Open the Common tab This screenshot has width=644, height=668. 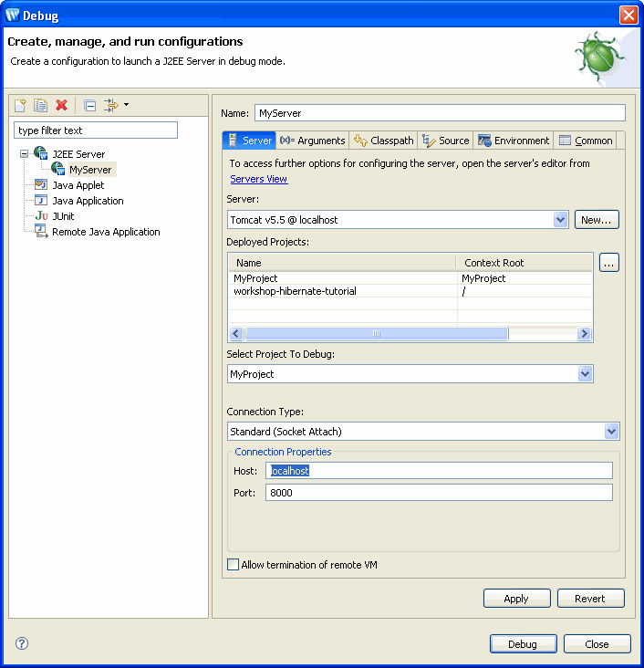586,141
